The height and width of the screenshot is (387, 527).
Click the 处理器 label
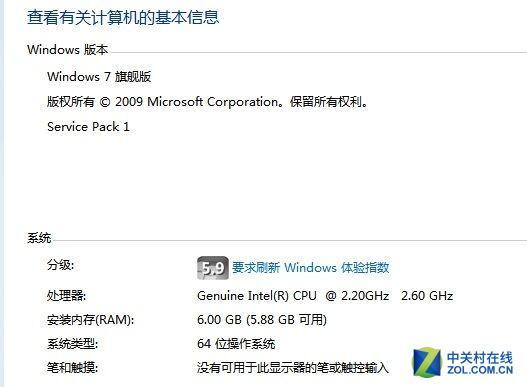[x=67, y=296]
